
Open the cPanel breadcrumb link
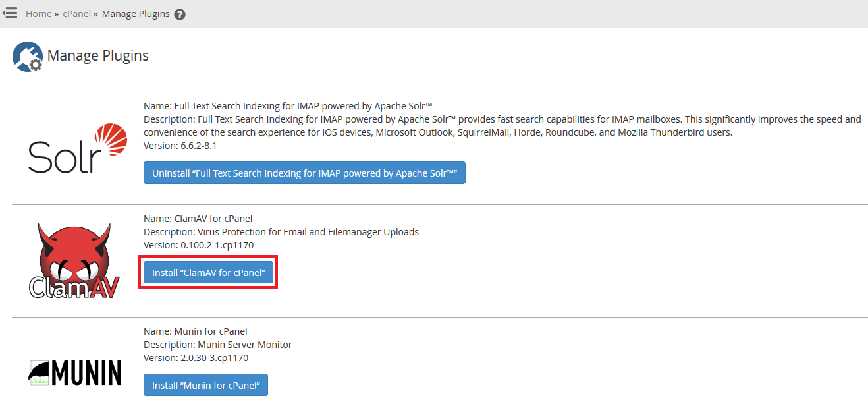pos(76,14)
